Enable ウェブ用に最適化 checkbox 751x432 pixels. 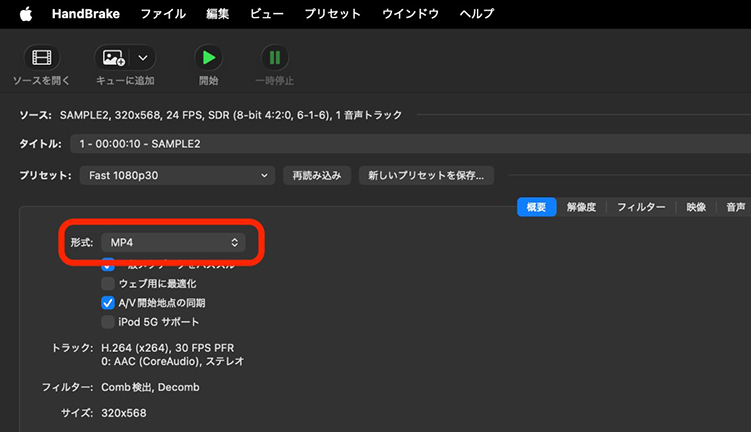(x=108, y=284)
